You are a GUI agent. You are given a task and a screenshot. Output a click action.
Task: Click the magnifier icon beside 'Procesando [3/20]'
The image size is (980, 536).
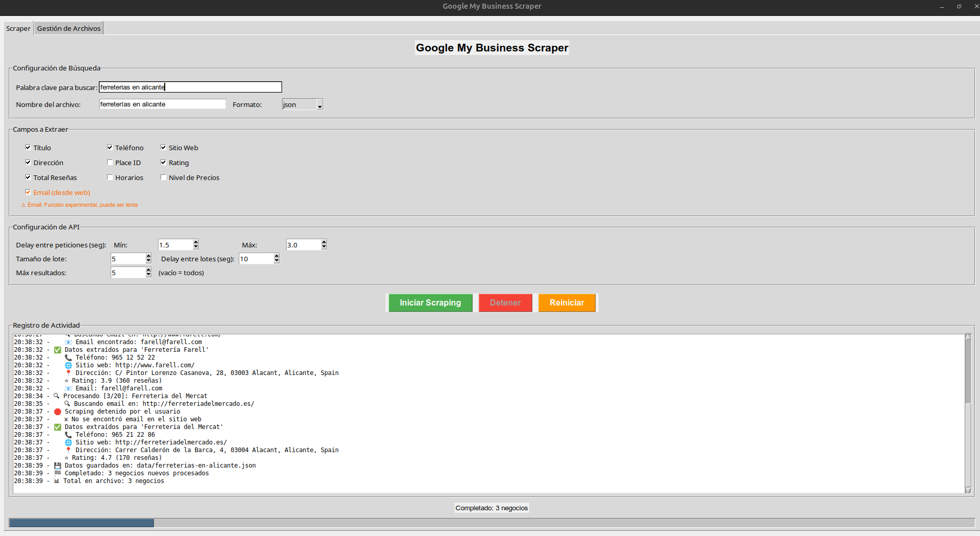point(57,396)
